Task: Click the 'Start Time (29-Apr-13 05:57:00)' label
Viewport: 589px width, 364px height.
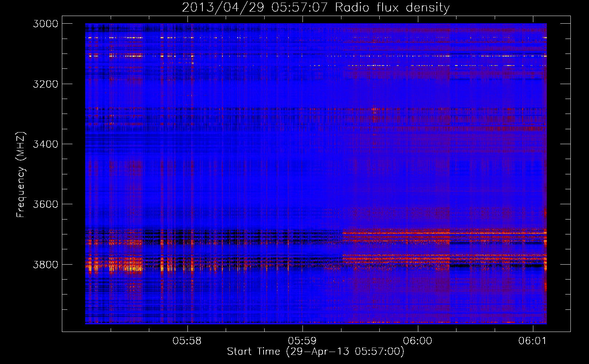Action: pyautogui.click(x=316, y=352)
